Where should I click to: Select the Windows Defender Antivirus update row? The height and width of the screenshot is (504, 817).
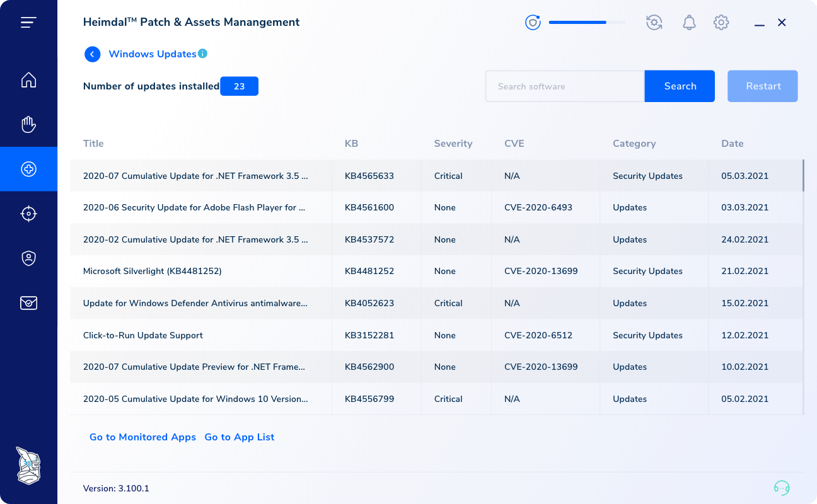pyautogui.click(x=436, y=303)
